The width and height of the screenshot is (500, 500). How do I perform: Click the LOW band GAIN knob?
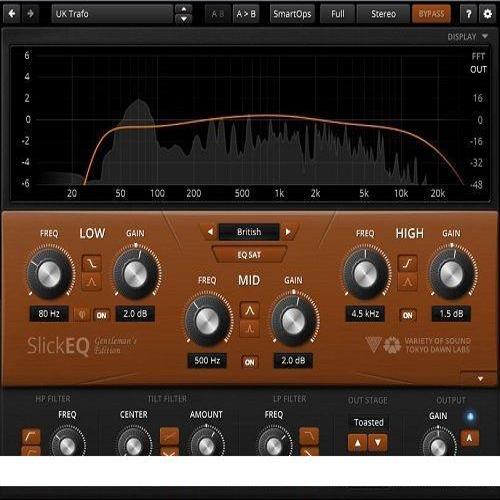click(x=136, y=274)
